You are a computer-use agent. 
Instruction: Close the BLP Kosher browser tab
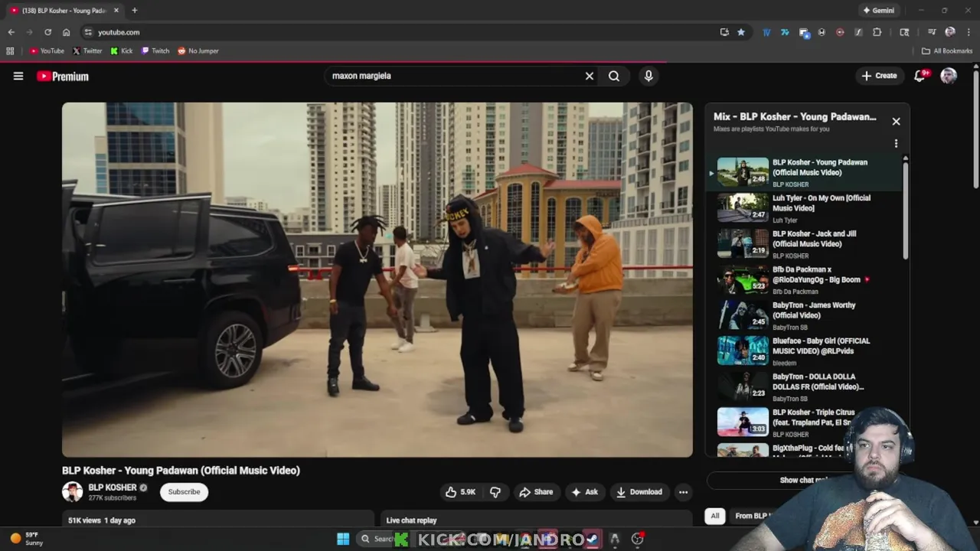click(x=116, y=11)
